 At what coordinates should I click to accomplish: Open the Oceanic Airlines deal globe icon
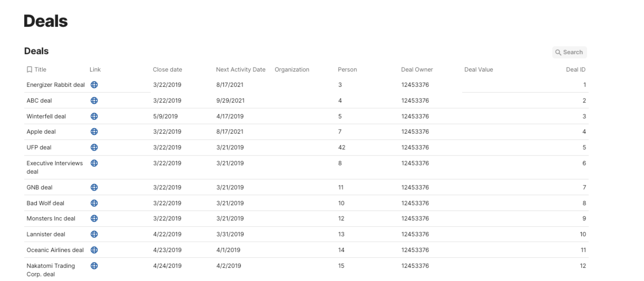[94, 250]
